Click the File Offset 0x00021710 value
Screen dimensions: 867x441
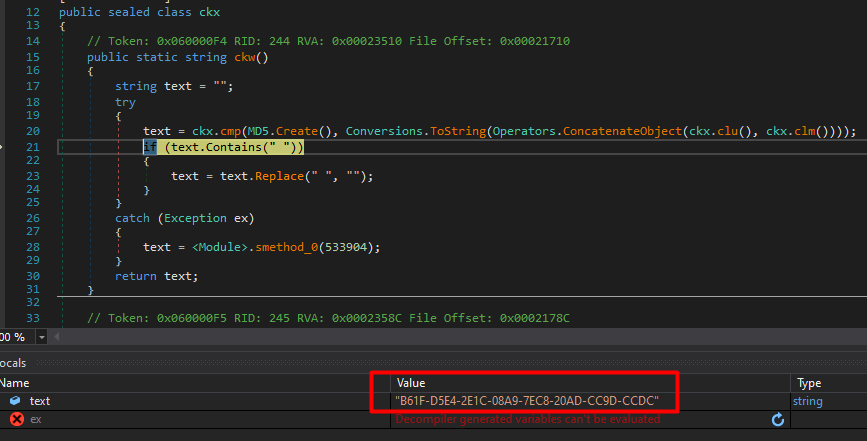(535, 41)
